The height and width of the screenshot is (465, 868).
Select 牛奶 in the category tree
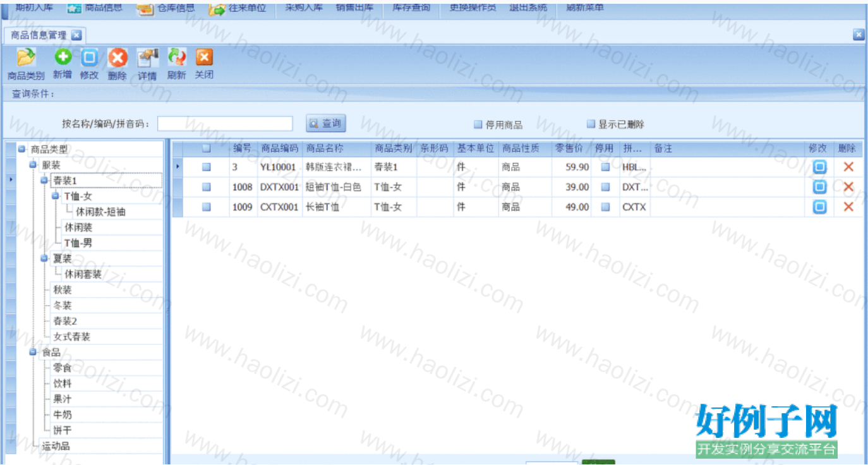(x=63, y=415)
